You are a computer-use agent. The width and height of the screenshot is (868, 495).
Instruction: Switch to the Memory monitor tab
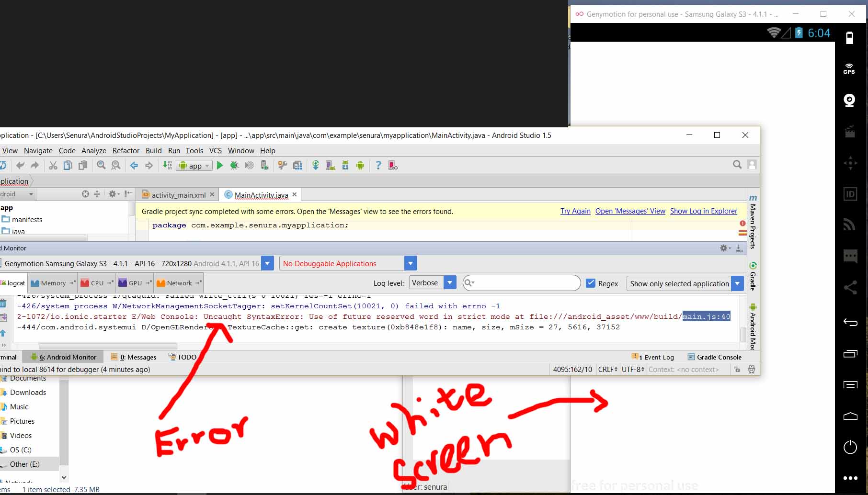pyautogui.click(x=53, y=283)
